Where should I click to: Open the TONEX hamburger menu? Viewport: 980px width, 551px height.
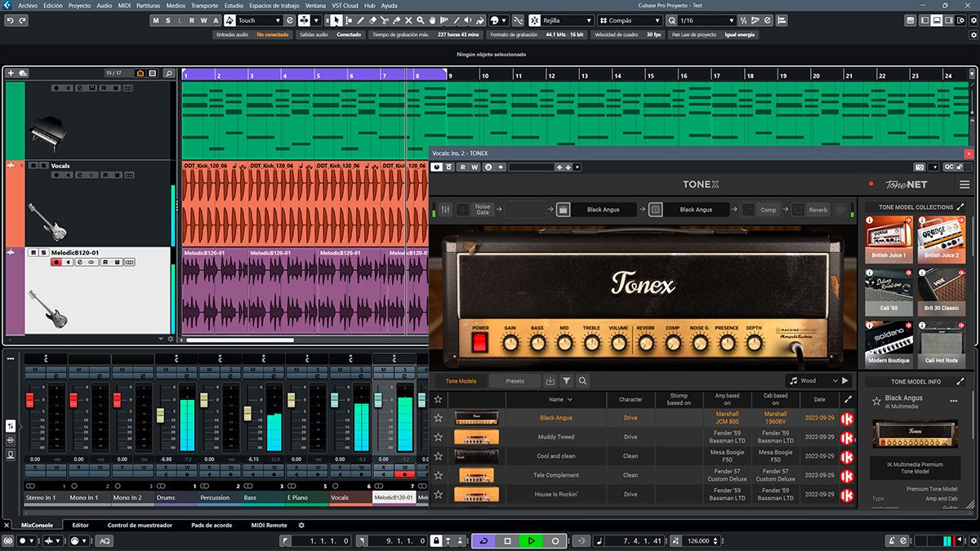(x=964, y=184)
